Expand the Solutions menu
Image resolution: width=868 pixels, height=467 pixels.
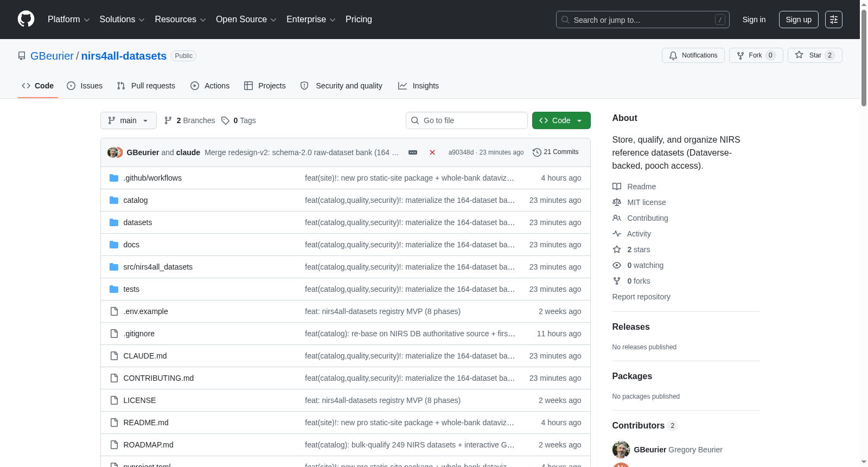click(122, 20)
